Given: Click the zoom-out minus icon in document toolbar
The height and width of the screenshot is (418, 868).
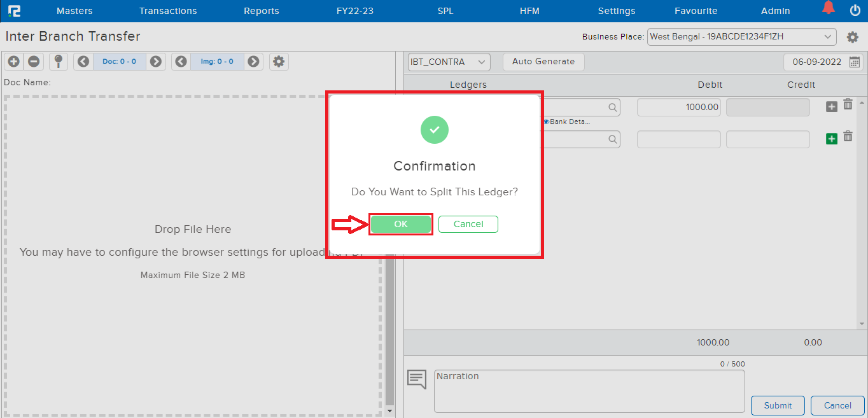Looking at the screenshot, I should (x=34, y=62).
